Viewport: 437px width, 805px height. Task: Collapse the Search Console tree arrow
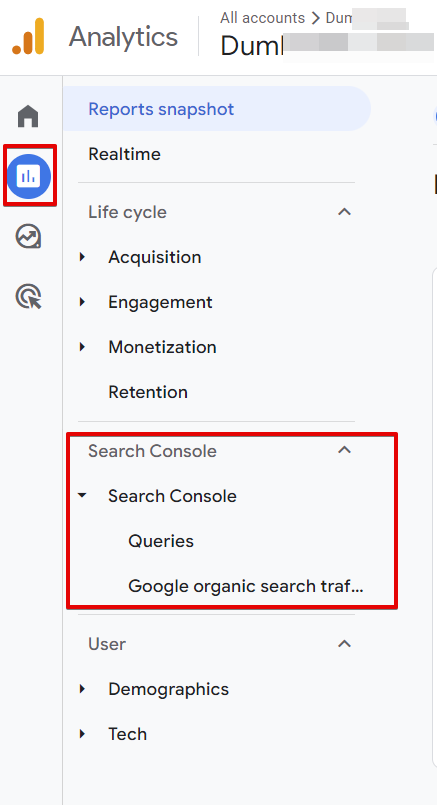pos(82,496)
